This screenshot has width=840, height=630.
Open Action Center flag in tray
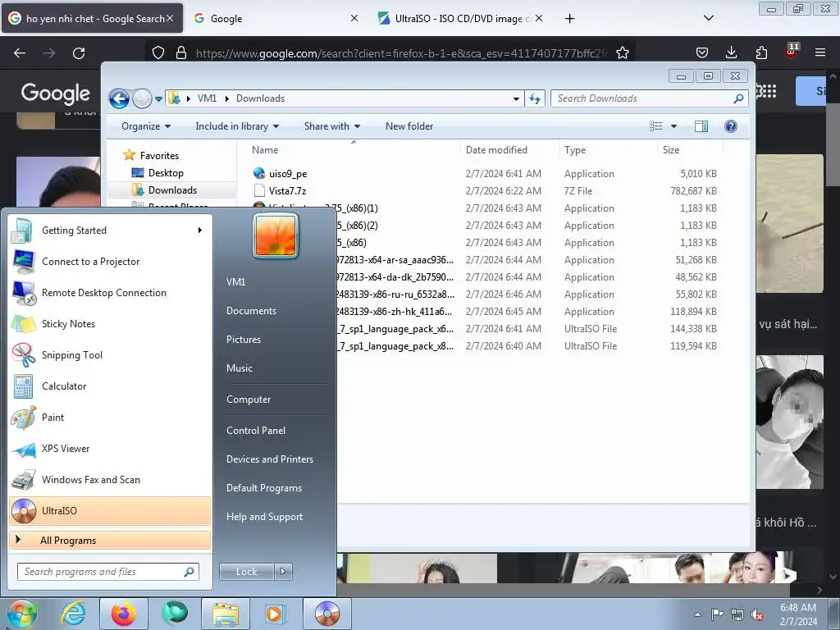717,614
